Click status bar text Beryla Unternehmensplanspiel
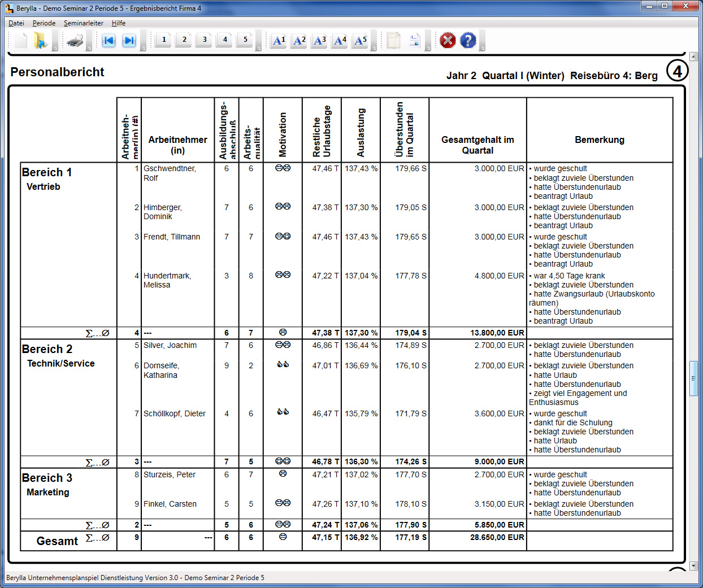Viewport: 703px width, 588px height. pos(135,578)
